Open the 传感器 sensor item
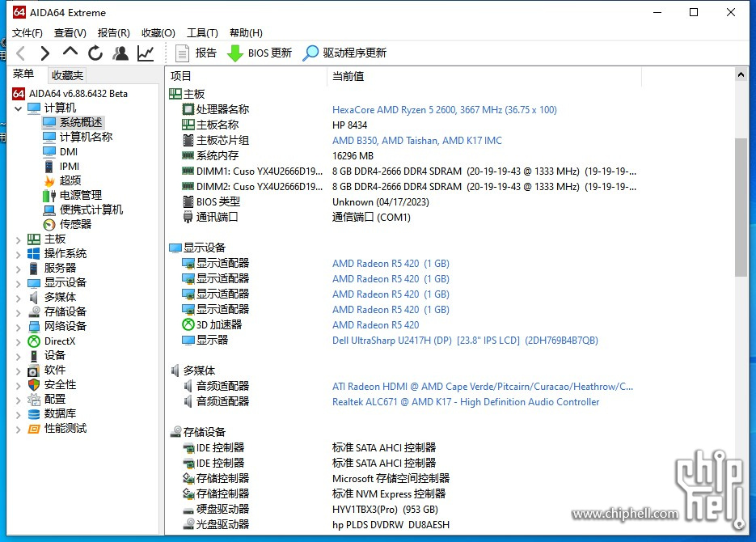The width and height of the screenshot is (756, 542). (x=75, y=224)
